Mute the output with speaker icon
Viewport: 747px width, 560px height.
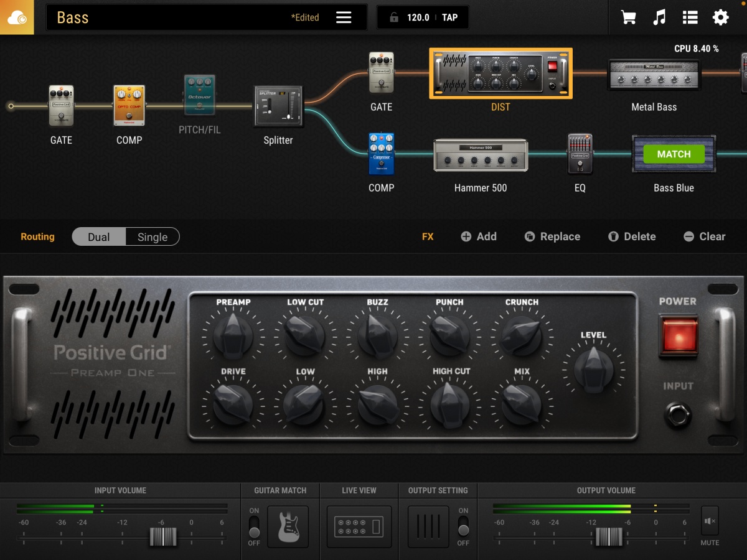pos(710,521)
